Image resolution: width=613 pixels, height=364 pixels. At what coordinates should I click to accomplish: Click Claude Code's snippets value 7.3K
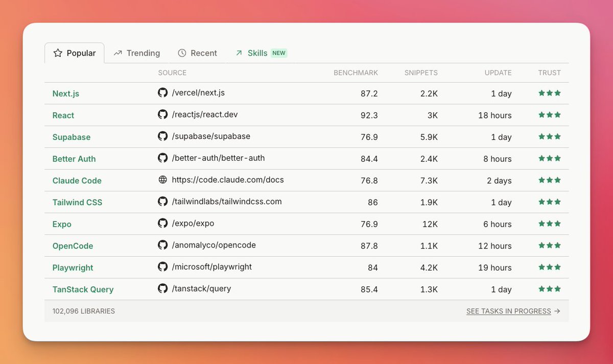(x=428, y=181)
